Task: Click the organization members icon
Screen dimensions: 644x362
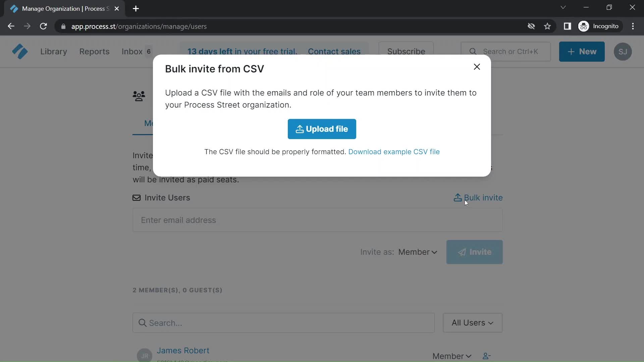Action: 139,96
